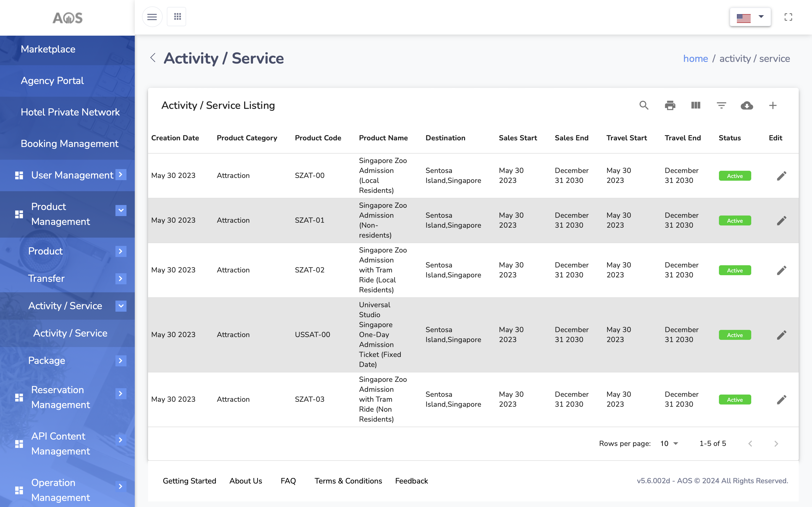Screen dimensions: 812x507
Task: Open the Terms & Conditions footer link
Action: [x=348, y=480]
